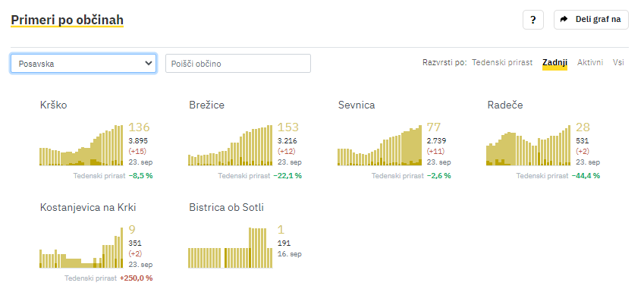Open the Posavska region dropdown
The height and width of the screenshot is (289, 644).
coord(83,64)
